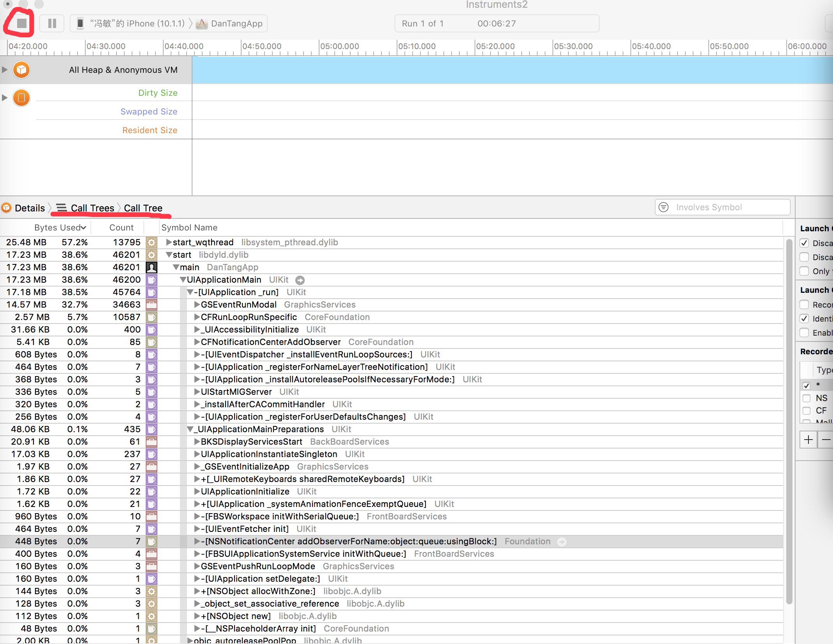Collapse the UIApplicationMain row
The height and width of the screenshot is (644, 833).
coord(183,280)
